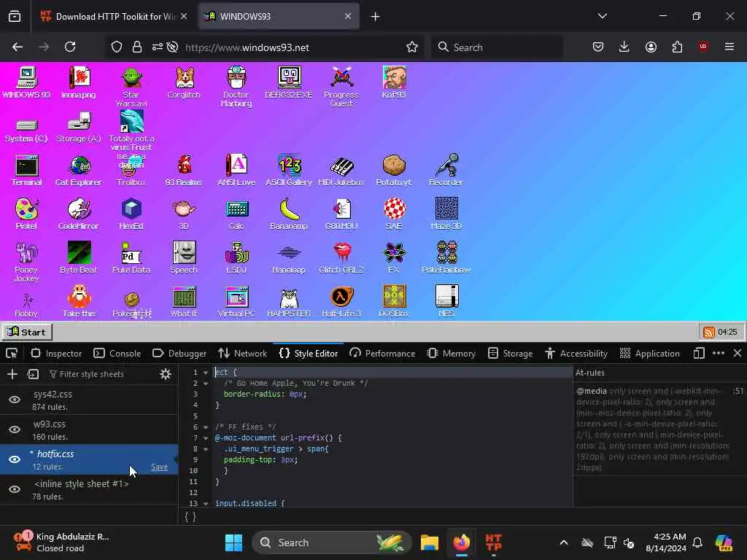Switch to the Debugger devtools tab
Image resolution: width=747 pixels, height=560 pixels.
179,354
